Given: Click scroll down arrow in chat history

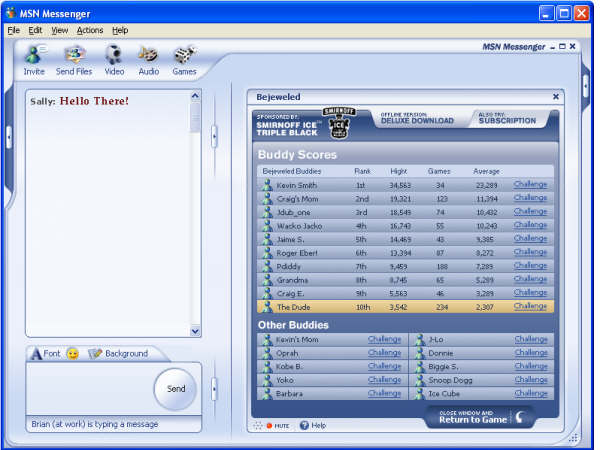Looking at the screenshot, I should coord(195,331).
